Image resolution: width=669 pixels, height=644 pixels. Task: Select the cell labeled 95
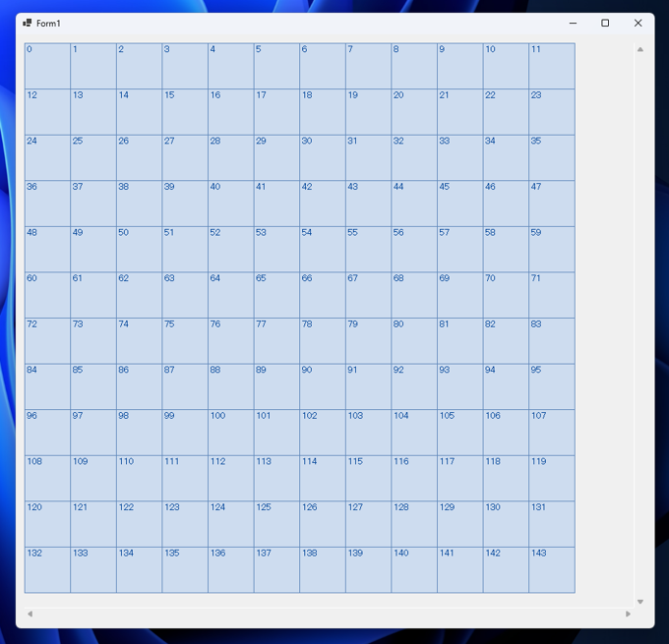click(x=552, y=386)
